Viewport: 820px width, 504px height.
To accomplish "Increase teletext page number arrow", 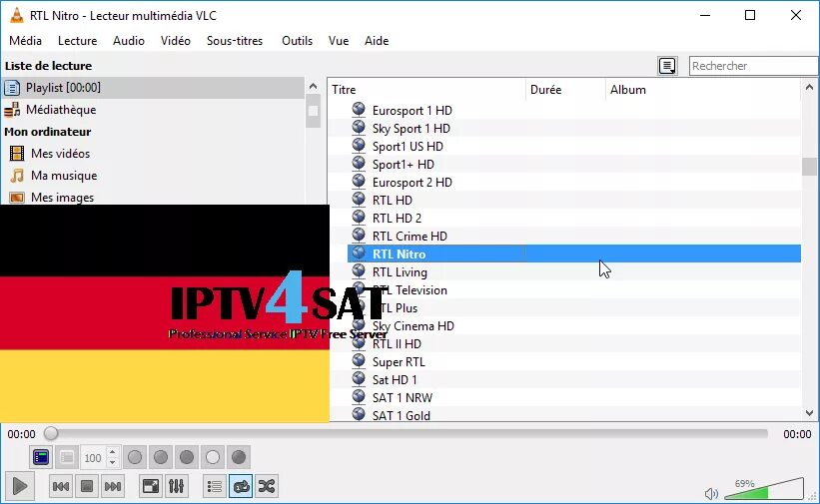I will pos(113,452).
